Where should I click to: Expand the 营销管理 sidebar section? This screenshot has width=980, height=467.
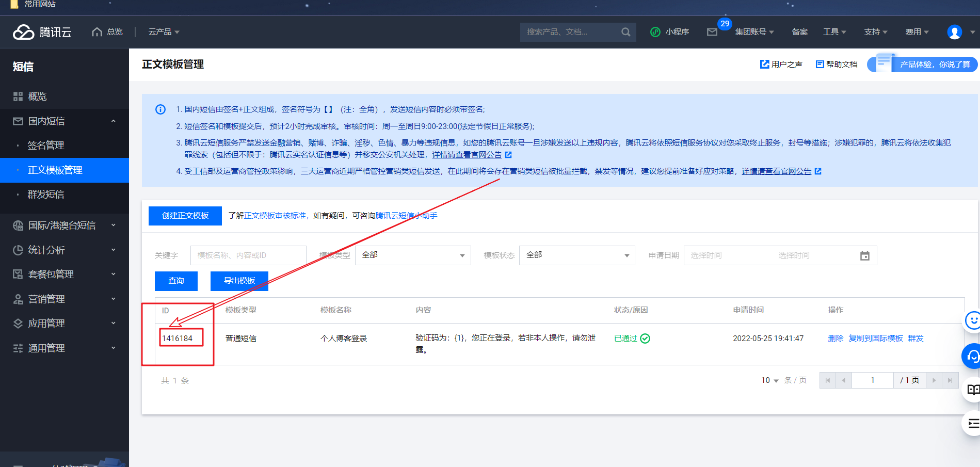[65, 299]
